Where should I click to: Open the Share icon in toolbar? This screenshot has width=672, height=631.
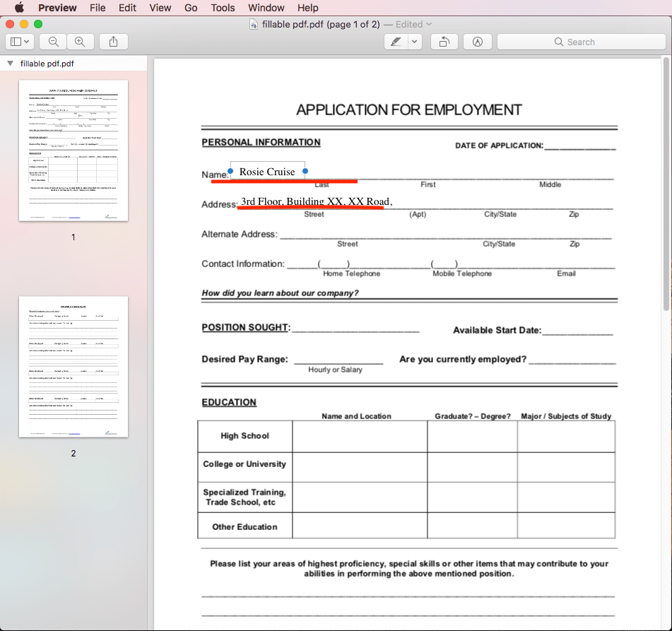click(x=113, y=41)
